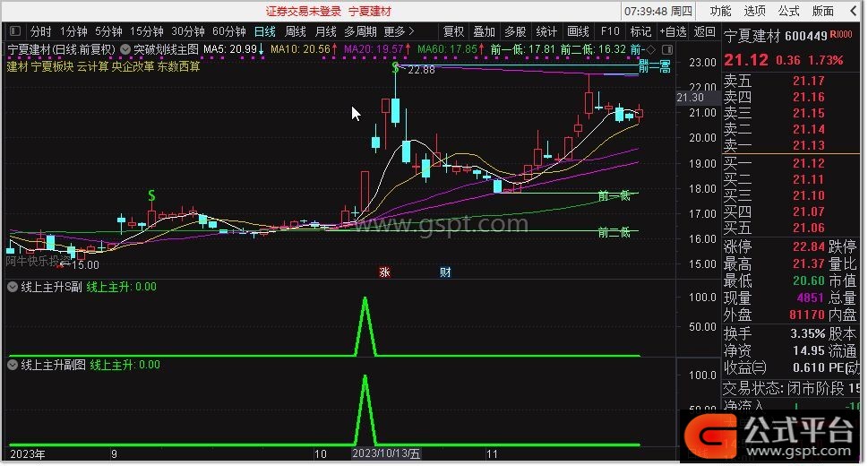Select the 60分钟 period
This screenshot has width=868, height=466.
[229, 31]
